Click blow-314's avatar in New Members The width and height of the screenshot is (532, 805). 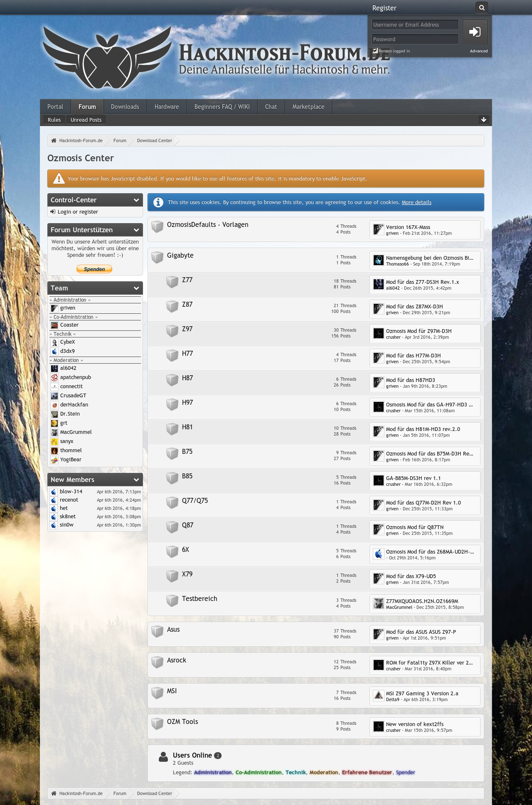coord(54,492)
